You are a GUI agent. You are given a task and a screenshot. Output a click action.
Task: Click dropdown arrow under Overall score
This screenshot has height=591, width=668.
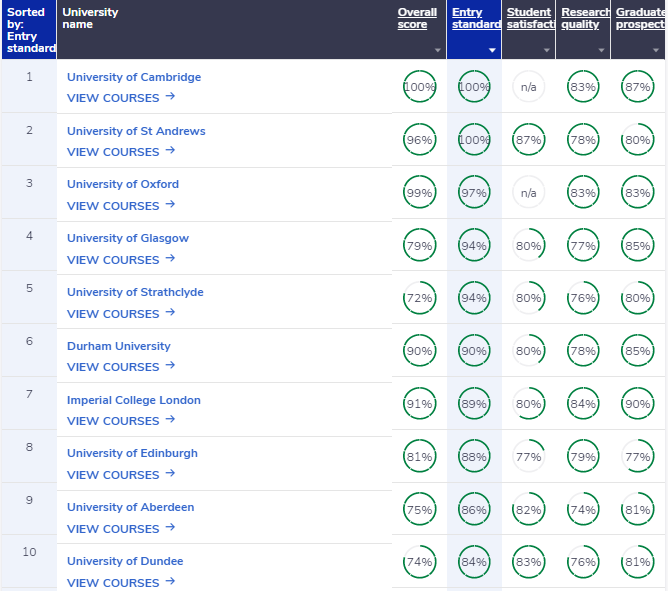(438, 50)
